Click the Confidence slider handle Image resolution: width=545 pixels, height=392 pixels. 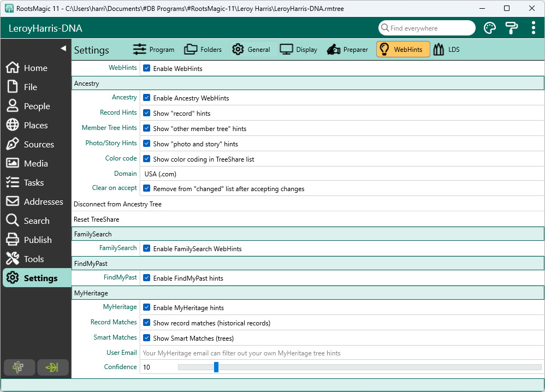(x=216, y=367)
